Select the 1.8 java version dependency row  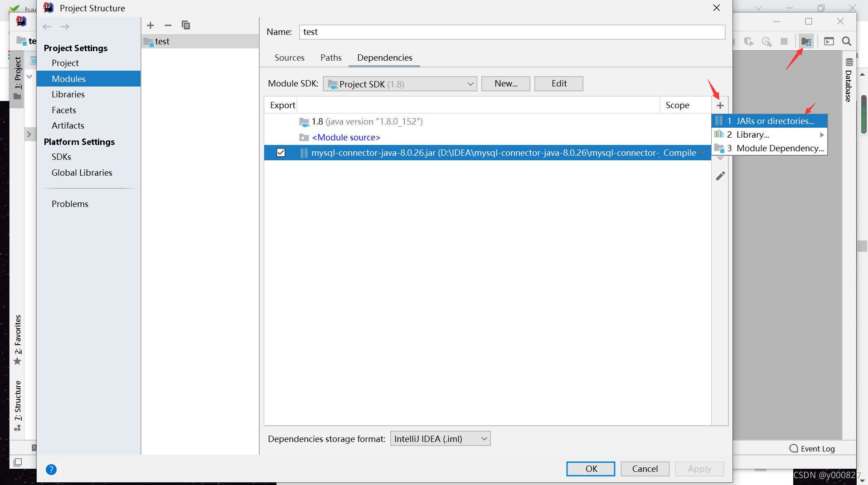coord(488,122)
